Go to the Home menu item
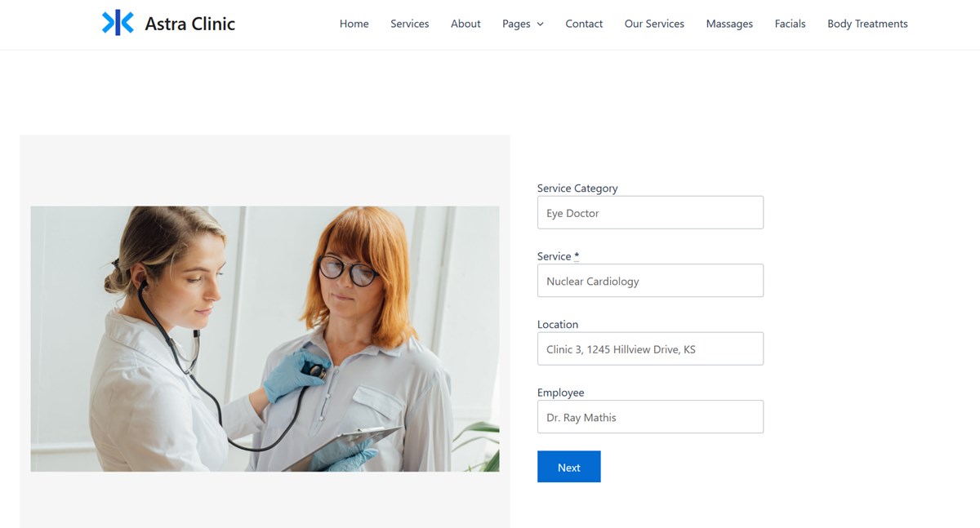 point(354,24)
